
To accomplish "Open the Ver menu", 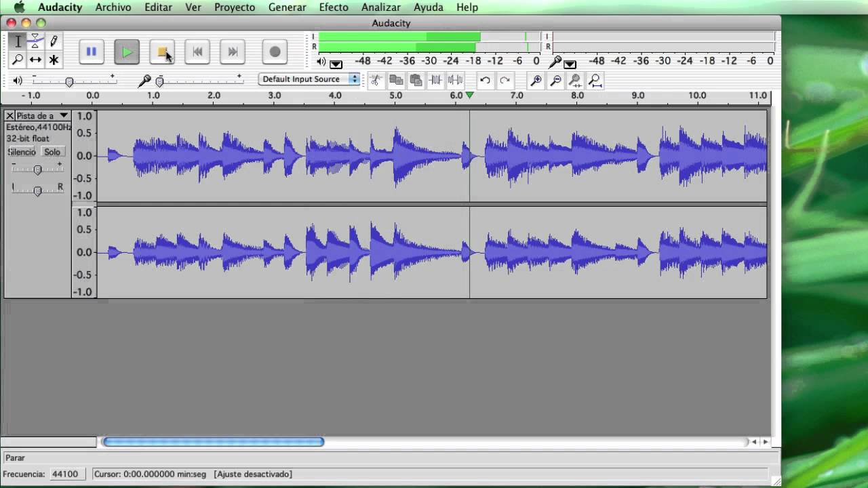I will pyautogui.click(x=193, y=7).
